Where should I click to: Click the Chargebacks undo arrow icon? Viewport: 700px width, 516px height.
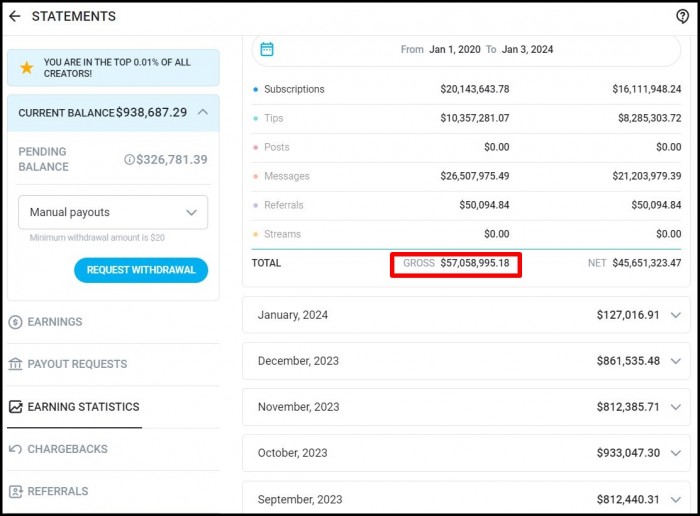point(15,449)
